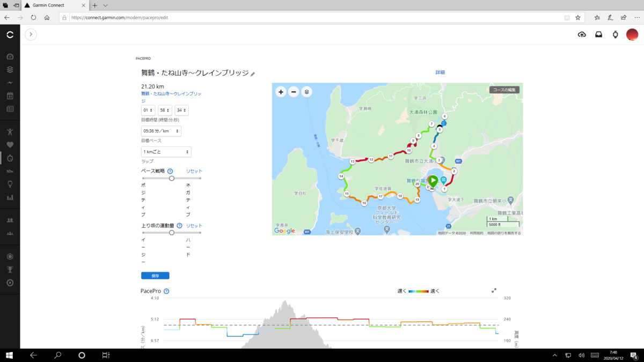Click the help icon next to 上り坂の運動量
The width and height of the screenshot is (644, 362).
[x=180, y=226]
